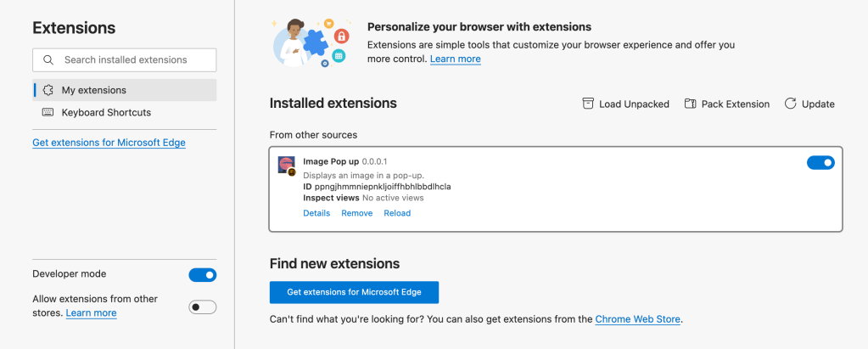868x349 pixels.
Task: Open the My extensions section
Action: click(x=93, y=90)
